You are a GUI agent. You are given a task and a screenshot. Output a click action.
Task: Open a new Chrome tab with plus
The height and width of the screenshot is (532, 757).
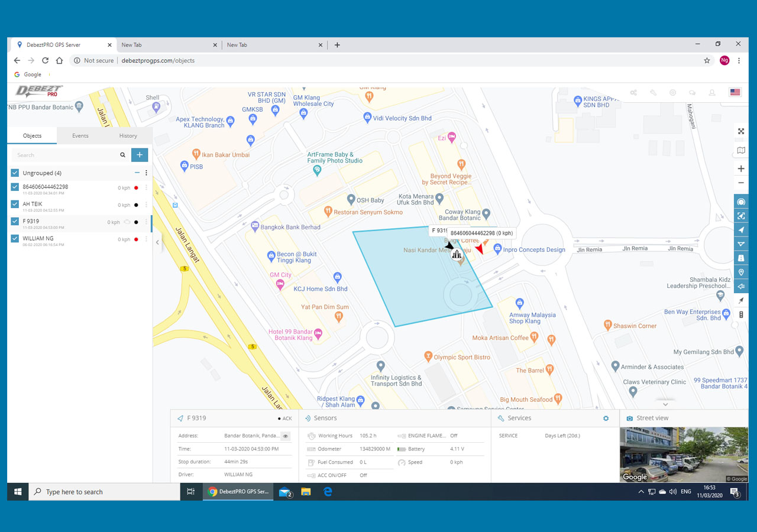click(x=337, y=45)
